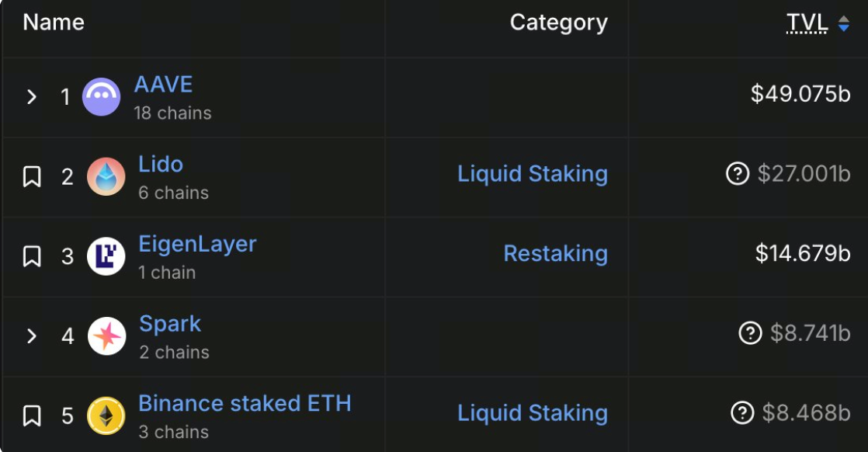This screenshot has width=868, height=452.
Task: Open the Restaking category link
Action: click(x=556, y=254)
